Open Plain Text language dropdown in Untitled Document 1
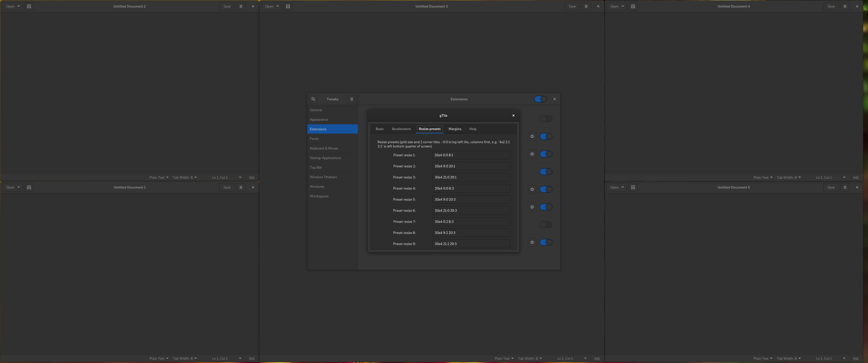The height and width of the screenshot is (363, 868). pos(159,359)
